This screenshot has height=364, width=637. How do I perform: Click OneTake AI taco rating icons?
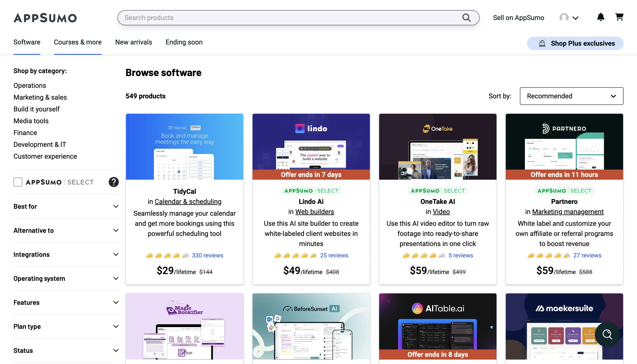[x=424, y=255]
